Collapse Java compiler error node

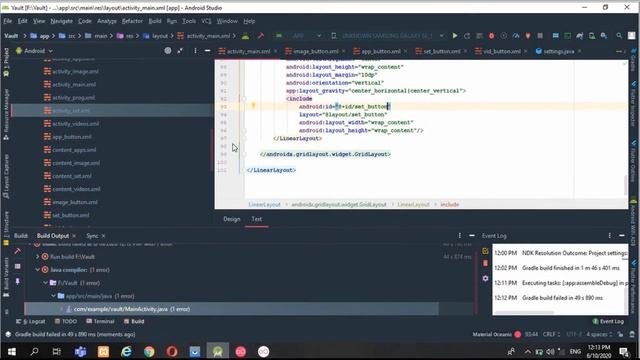click(x=38, y=270)
